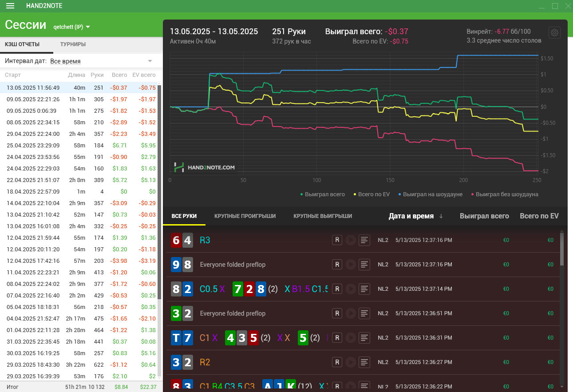Select session 14.04.2025 22:10:04
Viewport: 573px width, 392px height.
click(79, 203)
